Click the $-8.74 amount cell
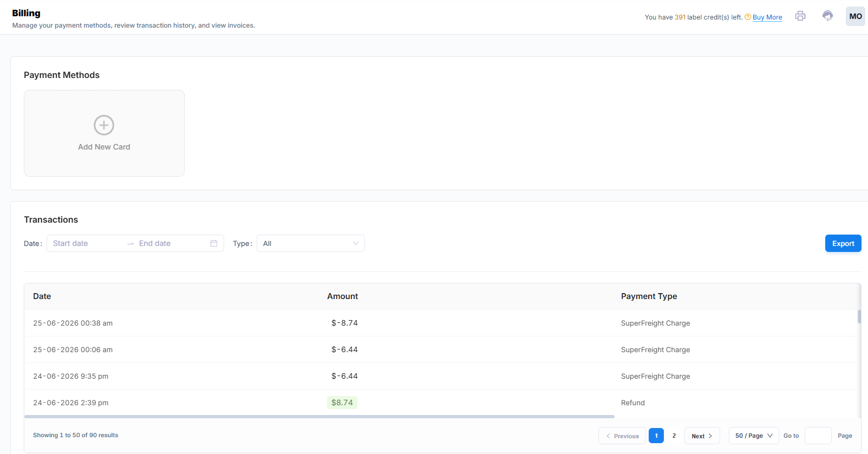The height and width of the screenshot is (454, 868). tap(344, 323)
